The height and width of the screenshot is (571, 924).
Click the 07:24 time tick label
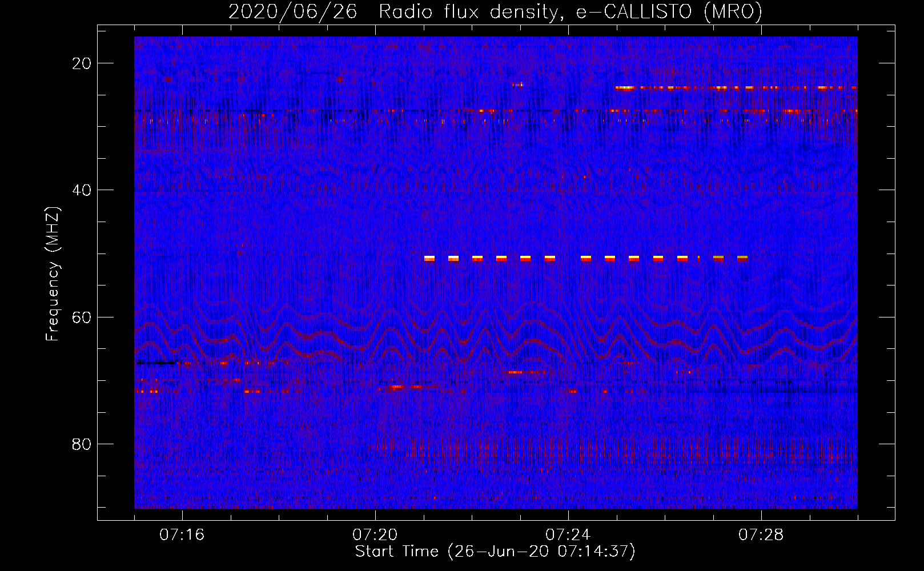[568, 535]
